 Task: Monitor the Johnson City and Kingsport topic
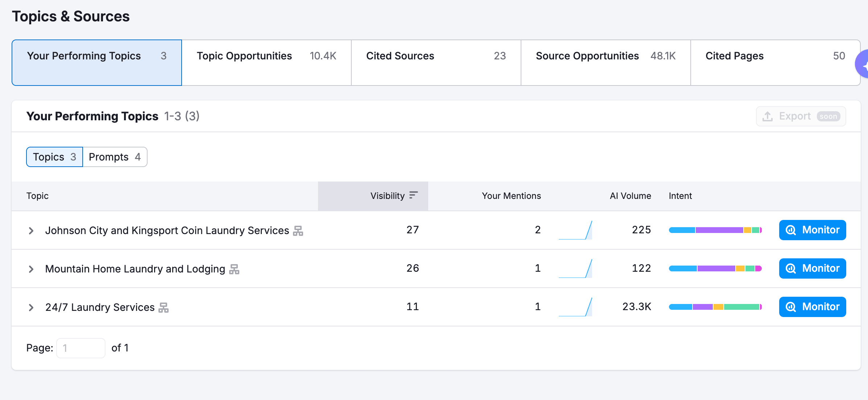coord(812,230)
